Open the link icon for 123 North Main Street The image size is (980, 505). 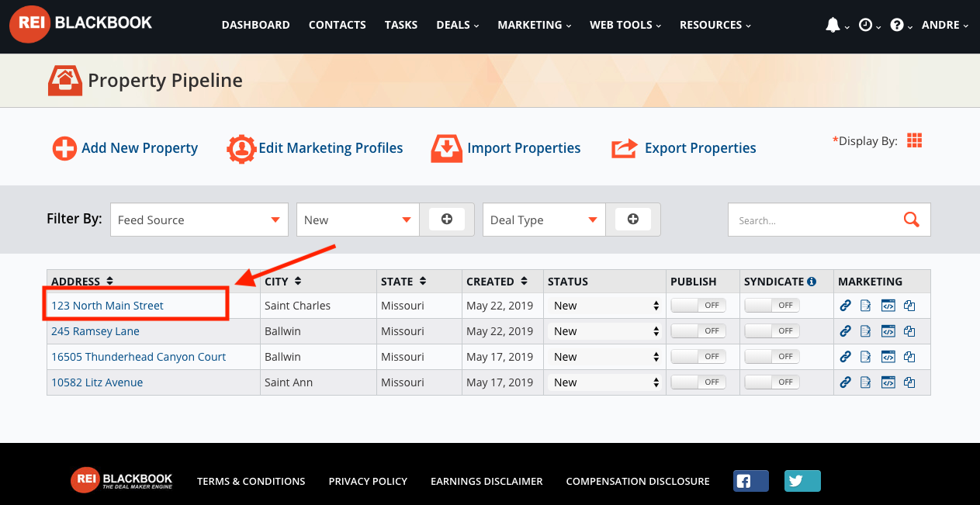tap(846, 306)
